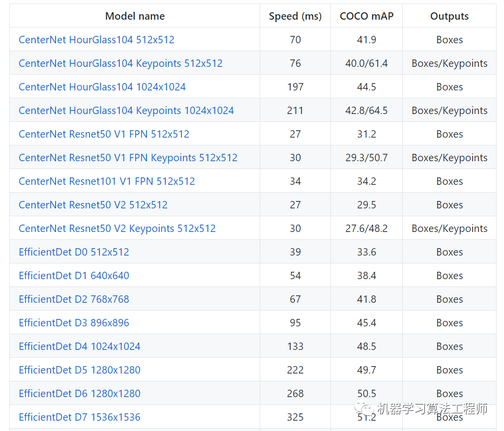Select the EfficientDet D2 768x768 link
Screen dimensions: 504x431
[74, 299]
